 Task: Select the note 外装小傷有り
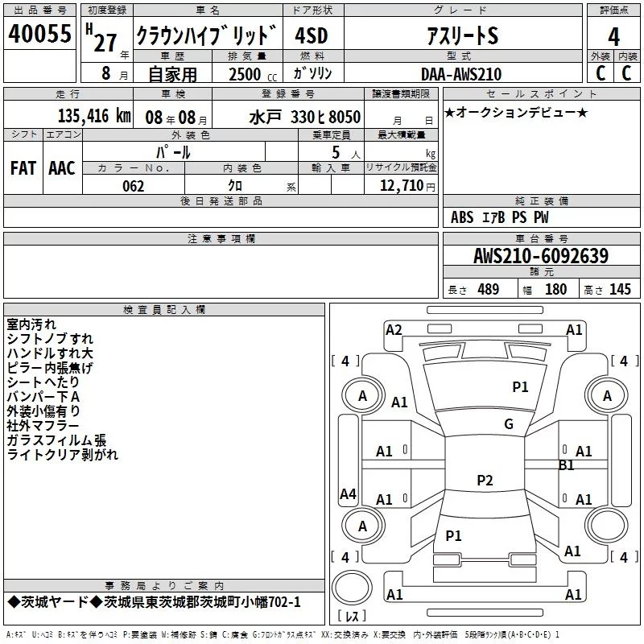pyautogui.click(x=43, y=411)
